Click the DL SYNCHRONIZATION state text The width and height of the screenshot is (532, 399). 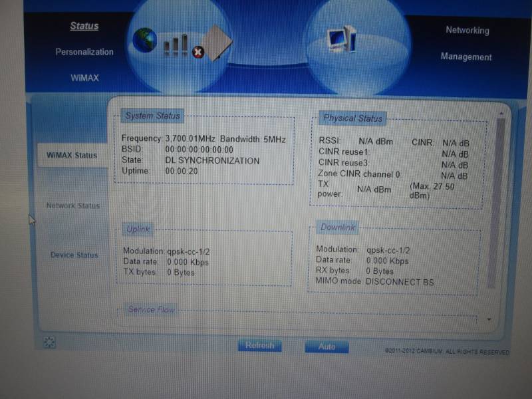click(x=212, y=160)
